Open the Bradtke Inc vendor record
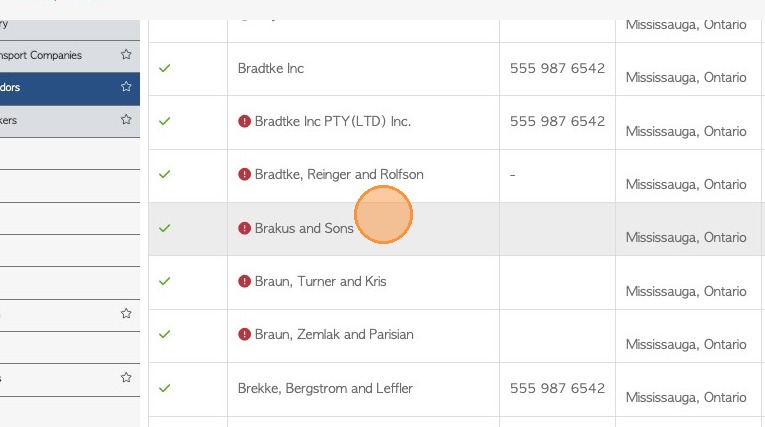This screenshot has width=765, height=427. (x=271, y=68)
